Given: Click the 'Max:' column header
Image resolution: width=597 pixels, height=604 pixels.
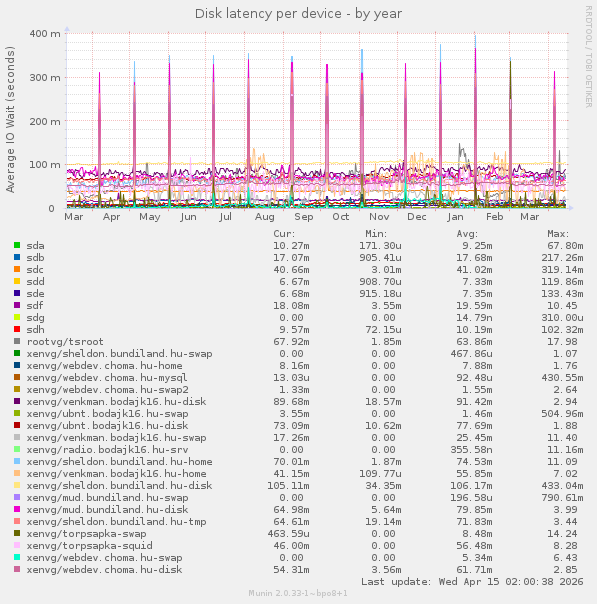Looking at the screenshot, I should [558, 234].
